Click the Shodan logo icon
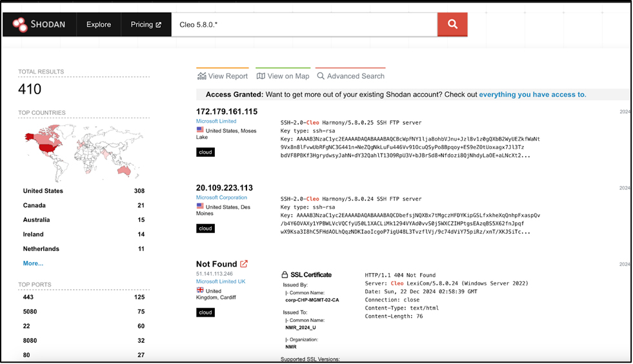 (19, 25)
